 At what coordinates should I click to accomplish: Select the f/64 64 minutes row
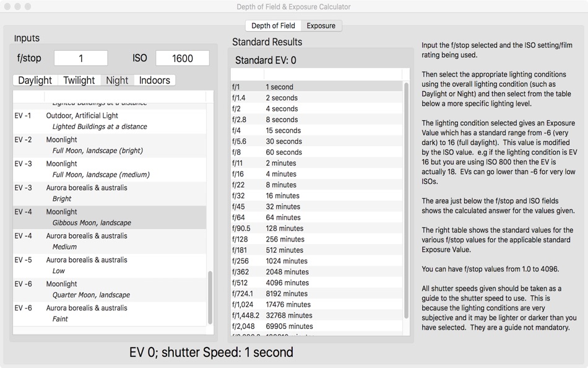pyautogui.click(x=316, y=217)
